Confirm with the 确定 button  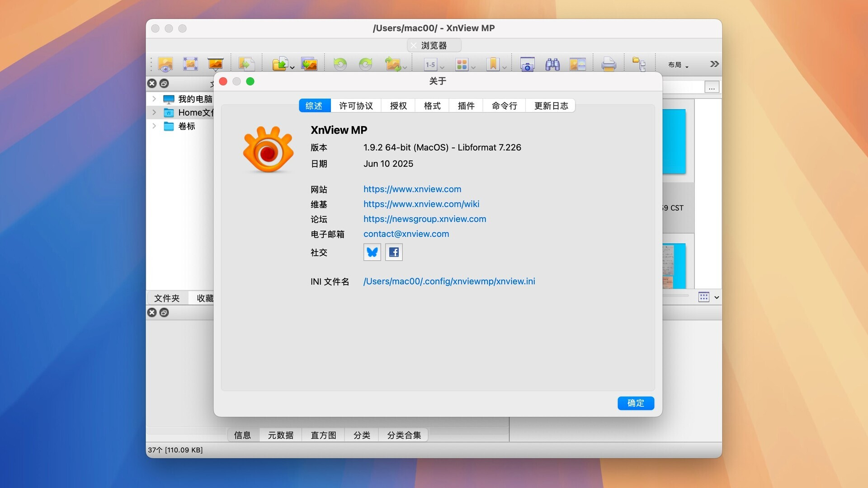point(636,403)
